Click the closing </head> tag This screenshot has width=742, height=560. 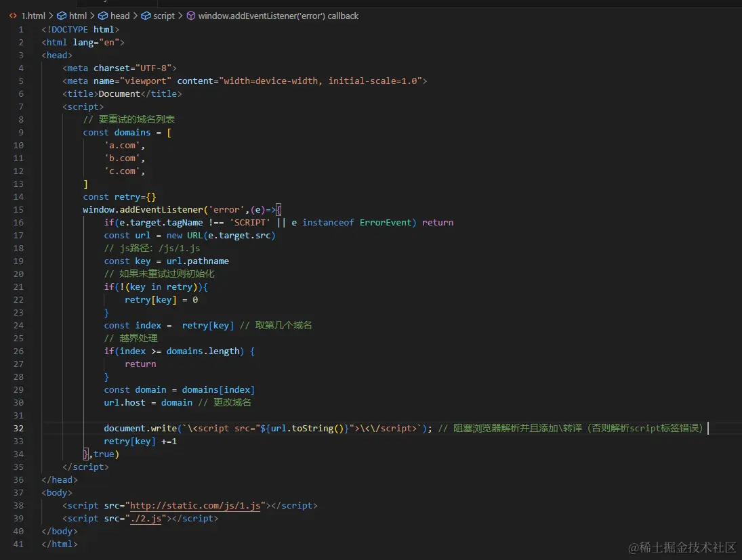coord(60,480)
